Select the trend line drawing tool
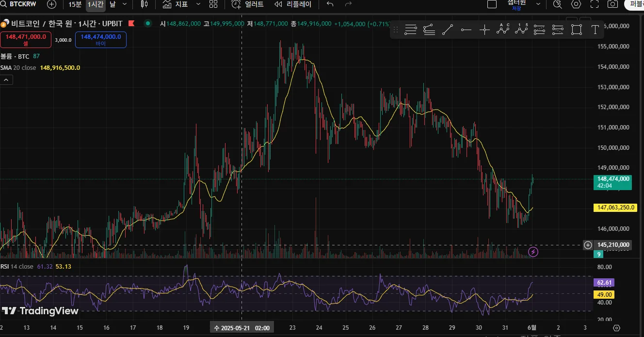The height and width of the screenshot is (337, 644). coord(448,30)
